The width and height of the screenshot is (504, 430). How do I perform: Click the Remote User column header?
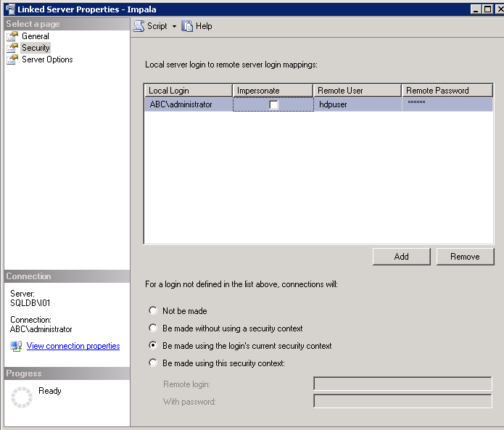coord(358,91)
